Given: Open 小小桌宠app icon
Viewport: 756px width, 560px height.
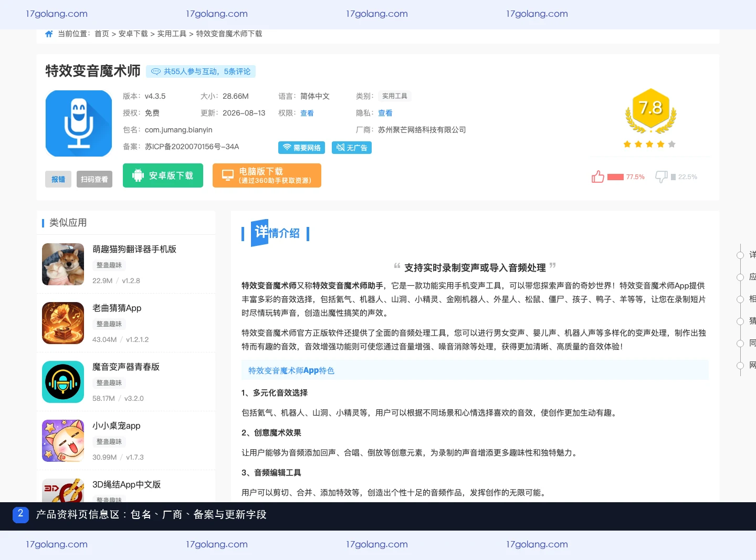Looking at the screenshot, I should pos(63,441).
